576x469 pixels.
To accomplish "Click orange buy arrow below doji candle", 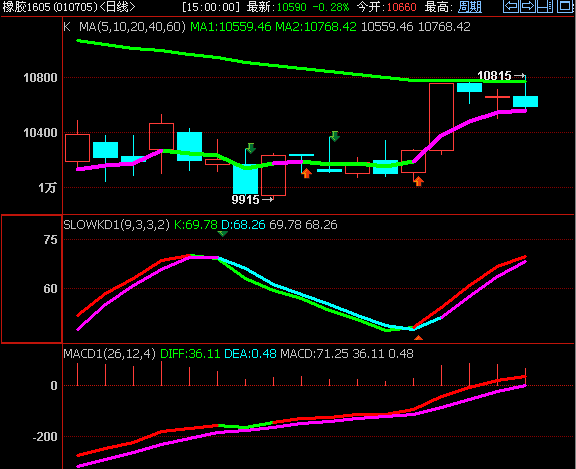I will pyautogui.click(x=307, y=173).
